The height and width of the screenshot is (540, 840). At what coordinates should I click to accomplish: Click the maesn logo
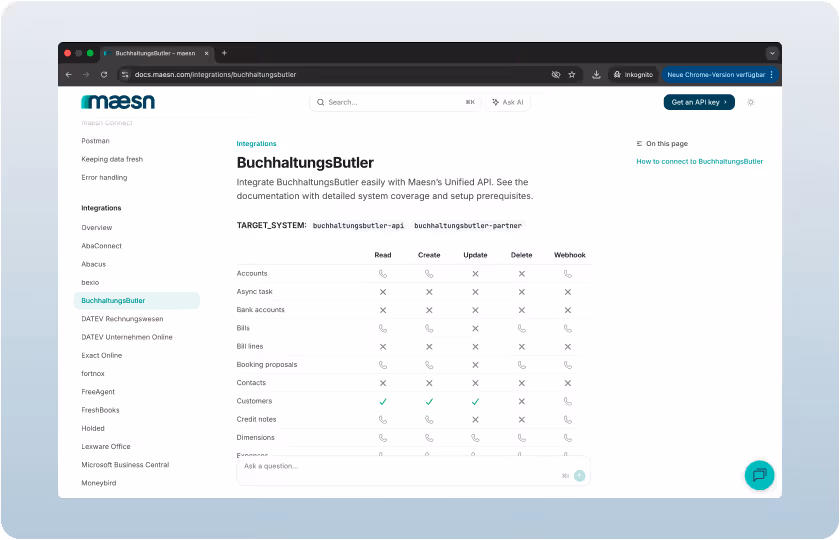[x=118, y=101]
